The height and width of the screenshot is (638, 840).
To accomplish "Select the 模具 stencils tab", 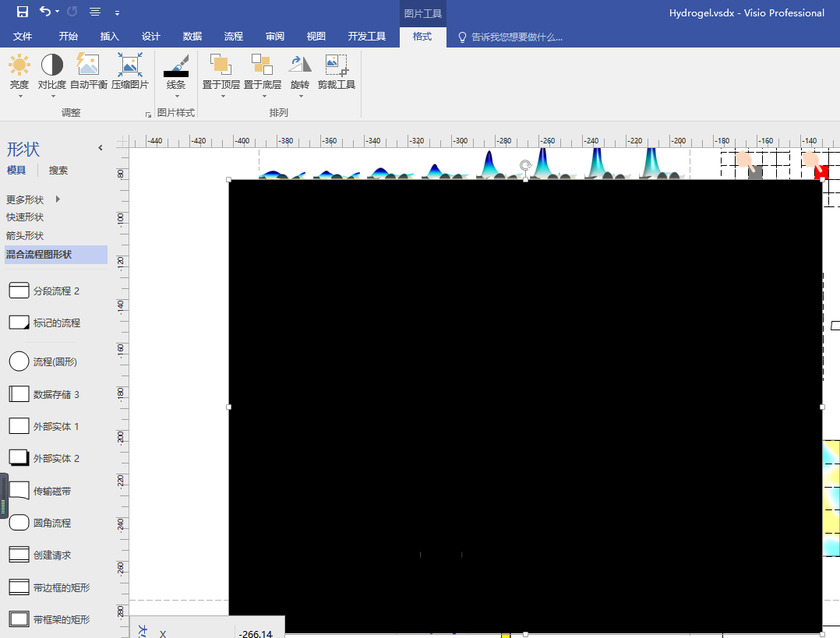I will 16,171.
